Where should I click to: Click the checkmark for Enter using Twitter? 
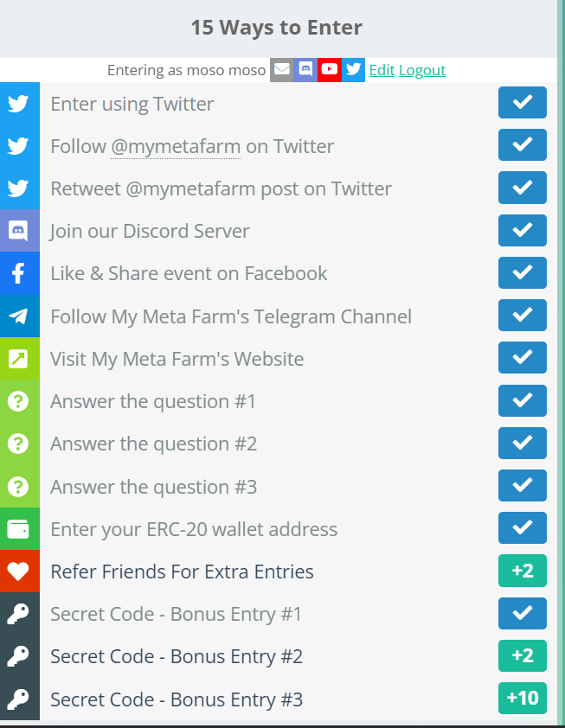[x=523, y=103]
